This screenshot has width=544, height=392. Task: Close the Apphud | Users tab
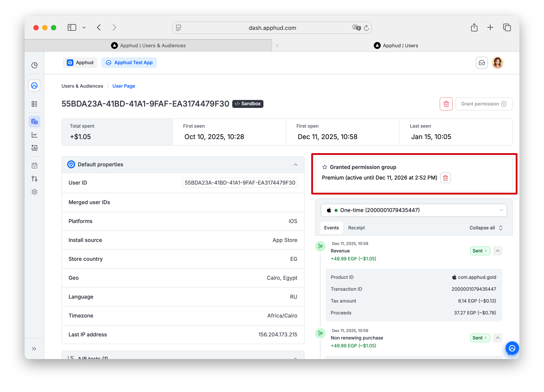tap(277, 45)
